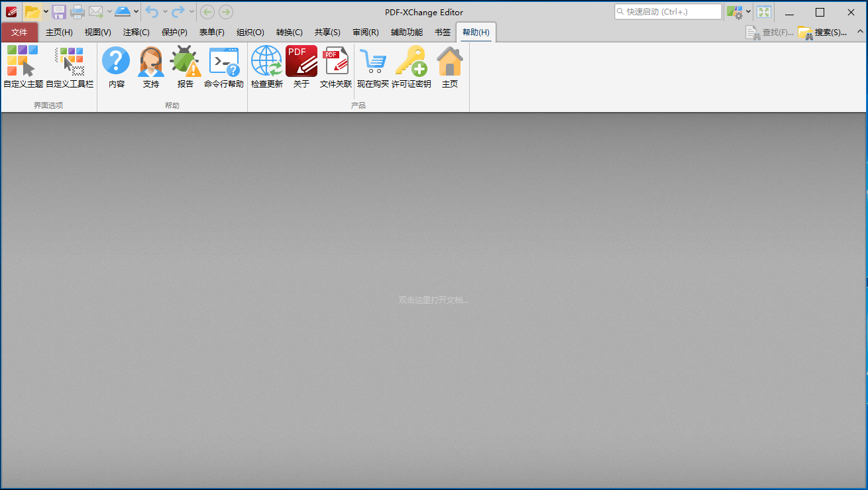This screenshot has width=868, height=490.
Task: Open the UI options dropdown arrow beside search box
Action: [x=748, y=11]
